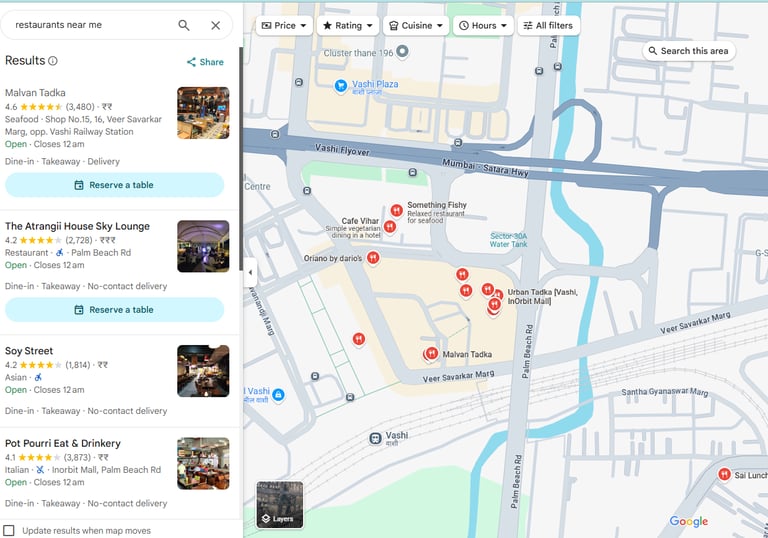Open the Soy Street listing
768x538 pixels.
coord(29,351)
